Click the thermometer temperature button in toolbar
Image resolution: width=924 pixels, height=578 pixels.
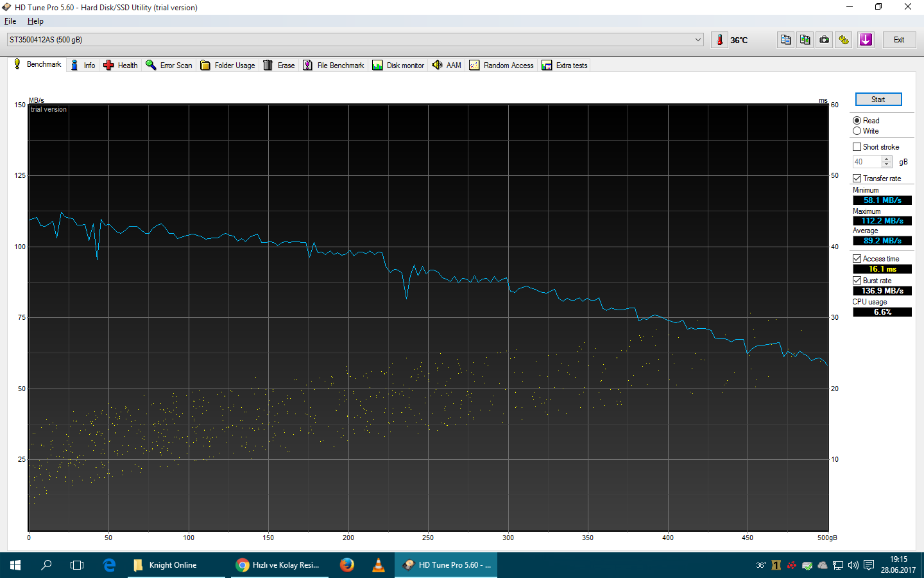719,40
